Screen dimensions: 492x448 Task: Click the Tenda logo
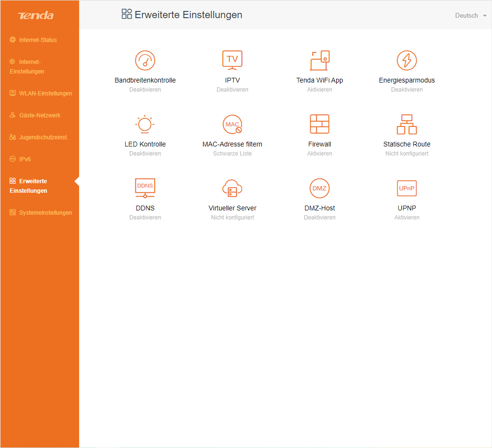36,16
